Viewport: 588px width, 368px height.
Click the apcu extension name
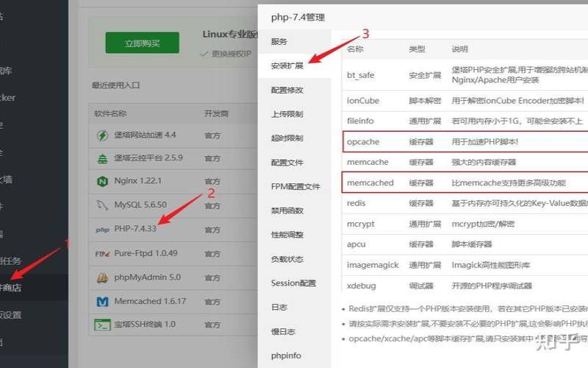point(356,244)
